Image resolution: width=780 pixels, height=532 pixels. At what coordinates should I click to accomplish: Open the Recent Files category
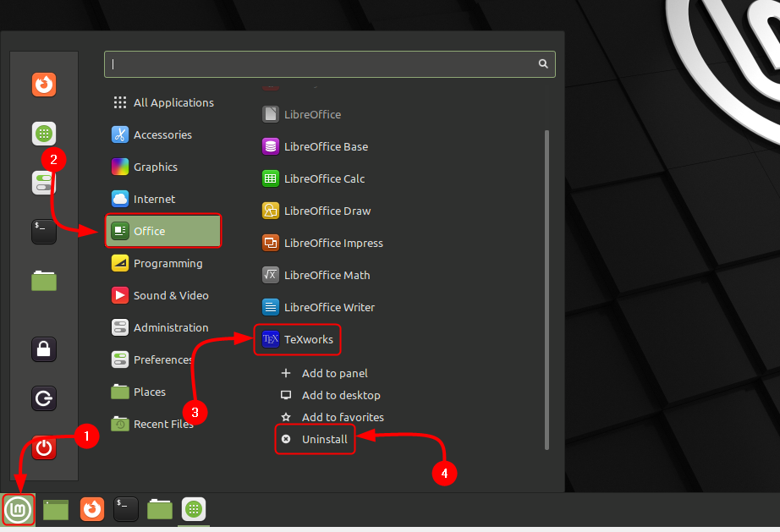tap(163, 424)
